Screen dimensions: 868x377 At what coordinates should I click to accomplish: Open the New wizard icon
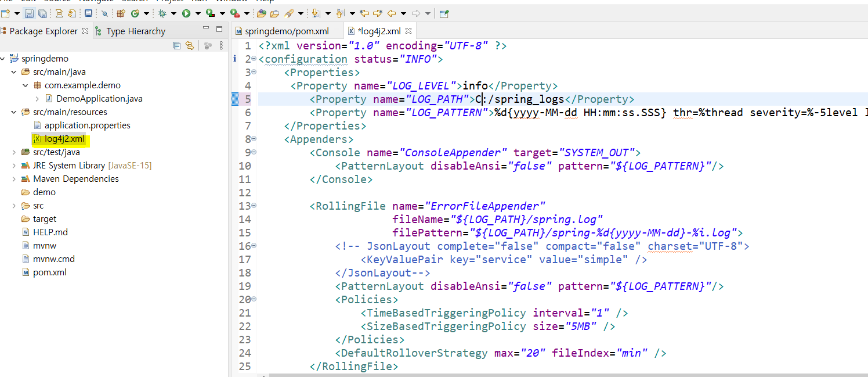tap(6, 13)
